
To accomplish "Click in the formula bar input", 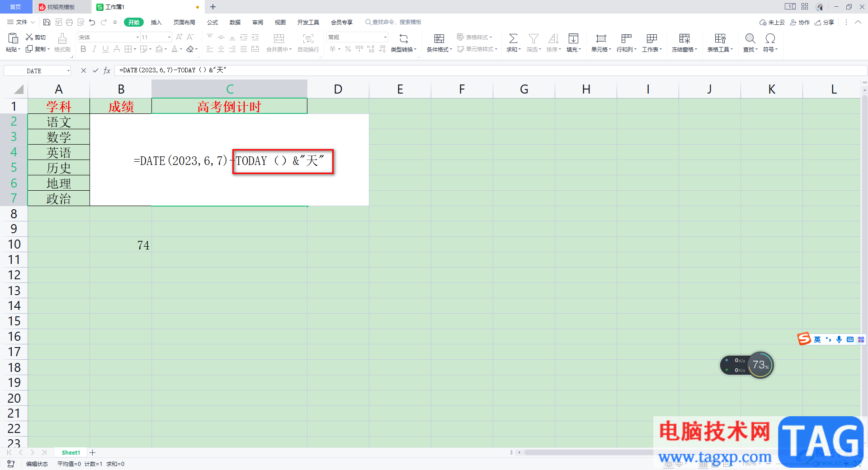I will click(491, 70).
